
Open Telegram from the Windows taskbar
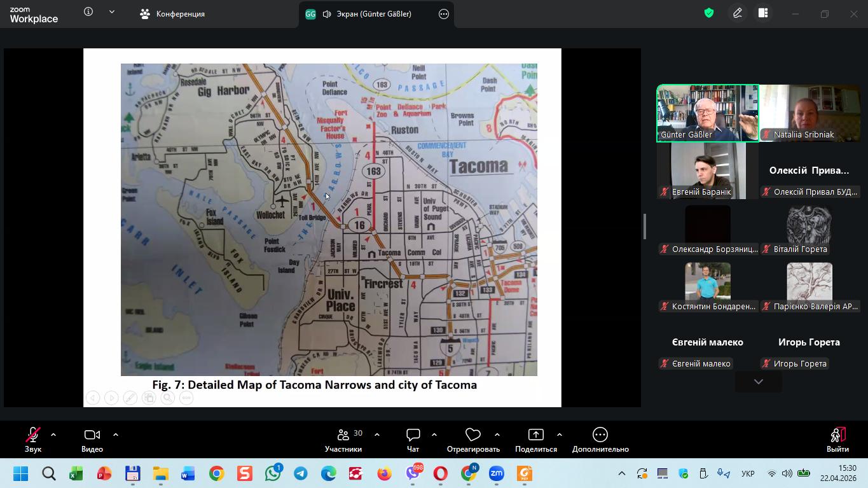(301, 474)
